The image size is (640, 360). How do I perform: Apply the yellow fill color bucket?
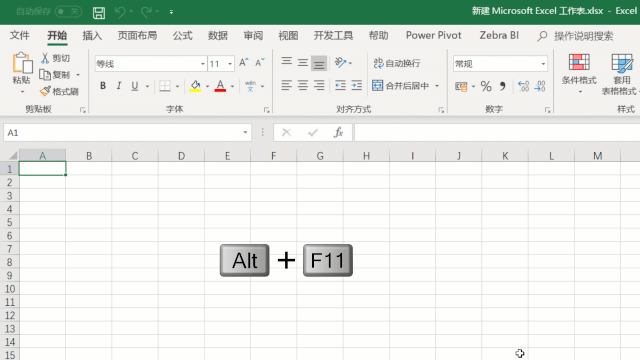195,86
